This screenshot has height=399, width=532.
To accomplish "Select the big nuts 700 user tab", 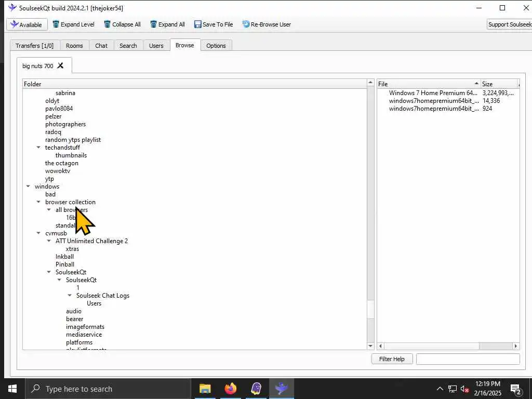I will [x=37, y=66].
